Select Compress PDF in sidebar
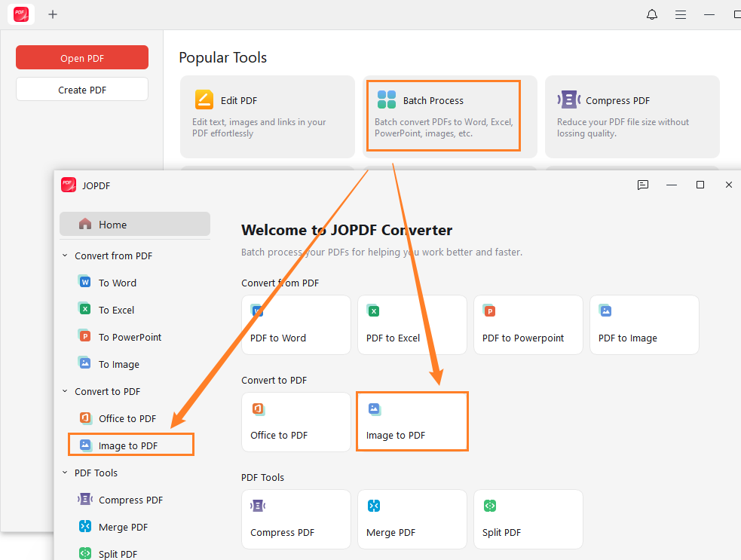 (130, 500)
